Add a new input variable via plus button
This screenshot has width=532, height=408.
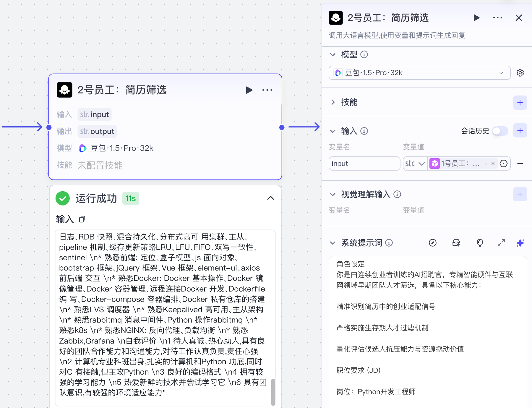[x=520, y=130]
